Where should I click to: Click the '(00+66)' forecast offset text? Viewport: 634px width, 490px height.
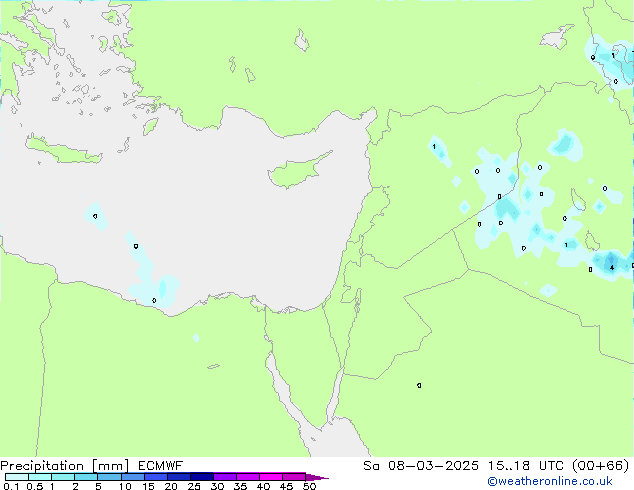coord(601,466)
